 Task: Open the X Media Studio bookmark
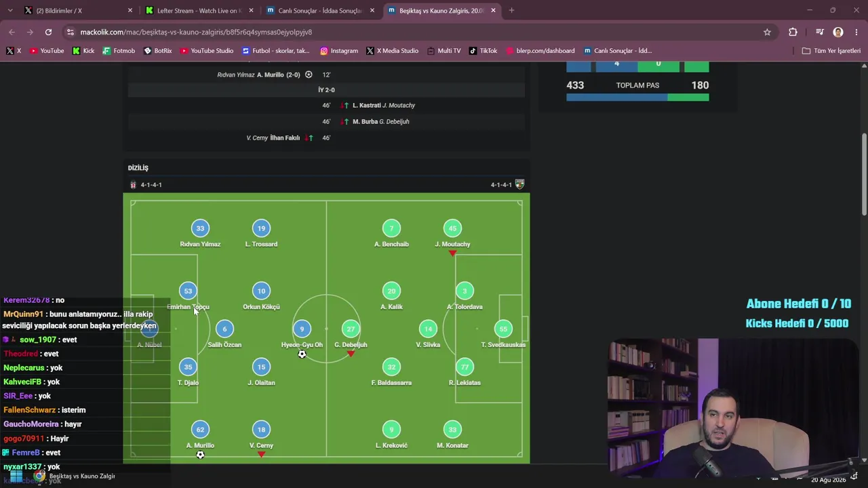392,51
